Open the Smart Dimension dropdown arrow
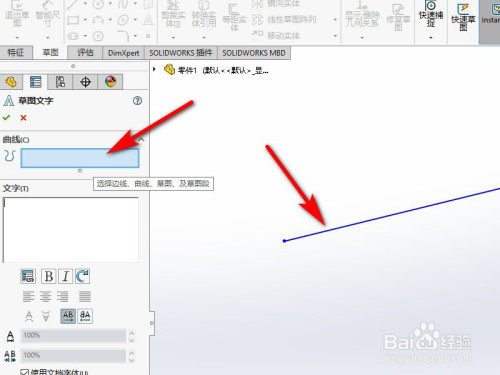Screen dimensions: 500x375 (x=47, y=38)
